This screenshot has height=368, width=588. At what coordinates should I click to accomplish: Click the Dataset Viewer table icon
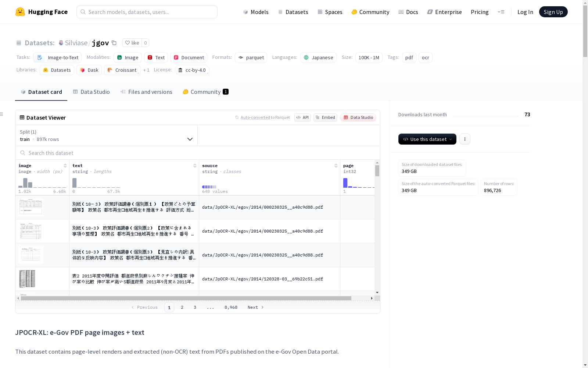click(22, 117)
